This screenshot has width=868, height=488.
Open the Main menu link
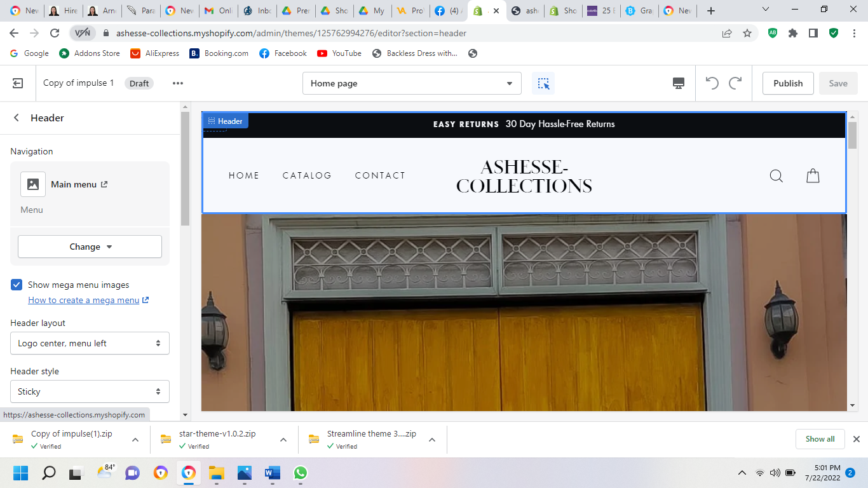tap(79, 184)
